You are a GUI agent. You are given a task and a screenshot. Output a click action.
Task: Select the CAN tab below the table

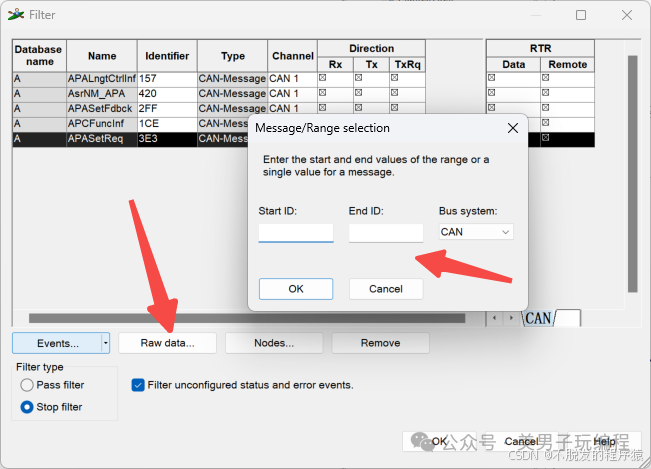[x=538, y=319]
